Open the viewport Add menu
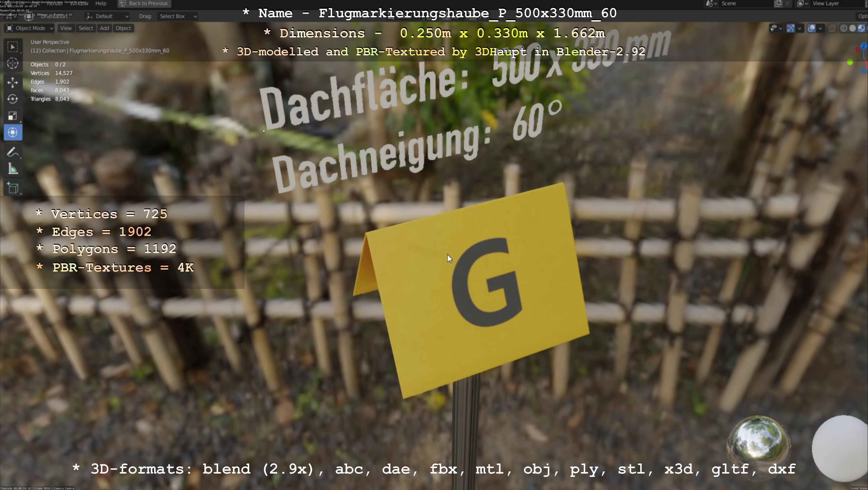Viewport: 868px width, 490px height. (x=104, y=28)
